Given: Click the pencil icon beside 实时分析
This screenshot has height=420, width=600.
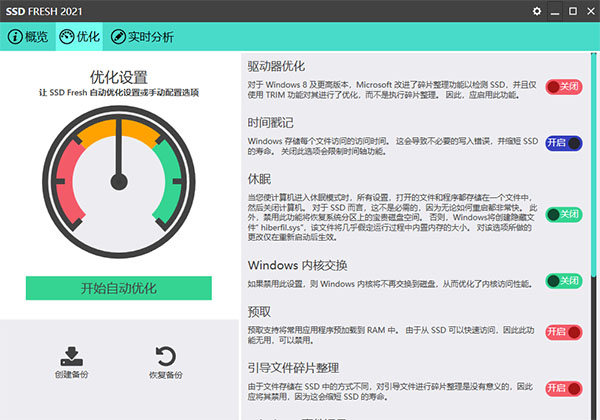Looking at the screenshot, I should pos(118,37).
